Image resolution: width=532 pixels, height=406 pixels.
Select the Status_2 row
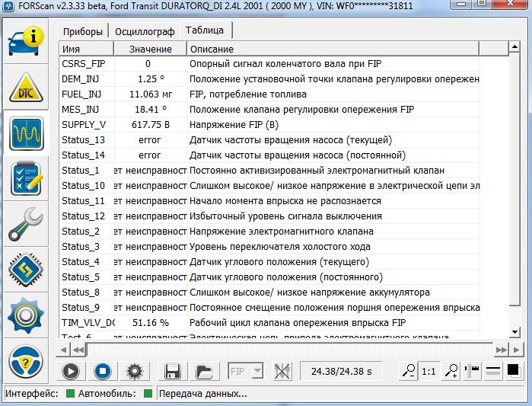tap(269, 232)
